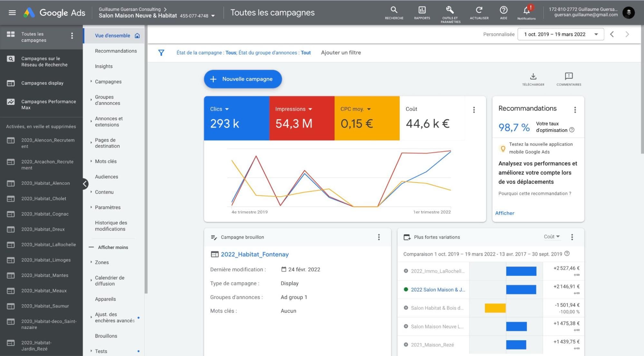Open the Insights menu item

tap(104, 66)
